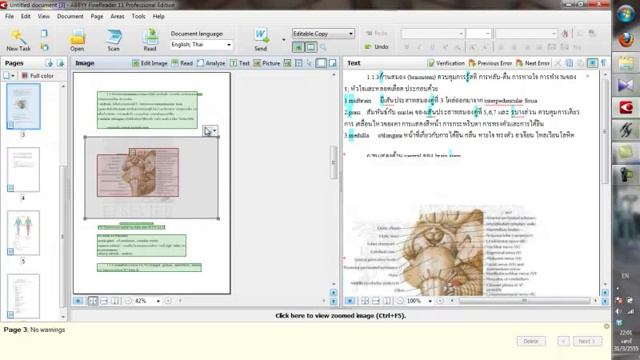Open the style dropdown in formatting bar
Screen dimensions: 640x360
[x=553, y=33]
